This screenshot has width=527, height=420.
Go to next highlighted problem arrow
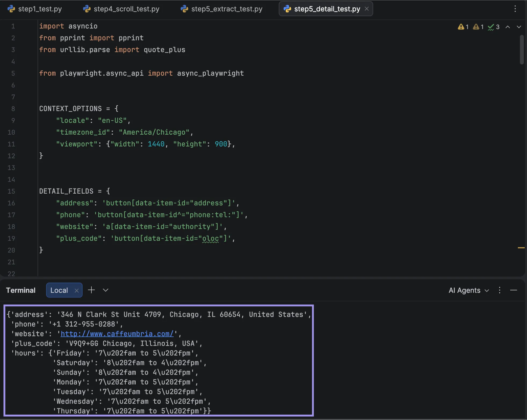point(519,27)
